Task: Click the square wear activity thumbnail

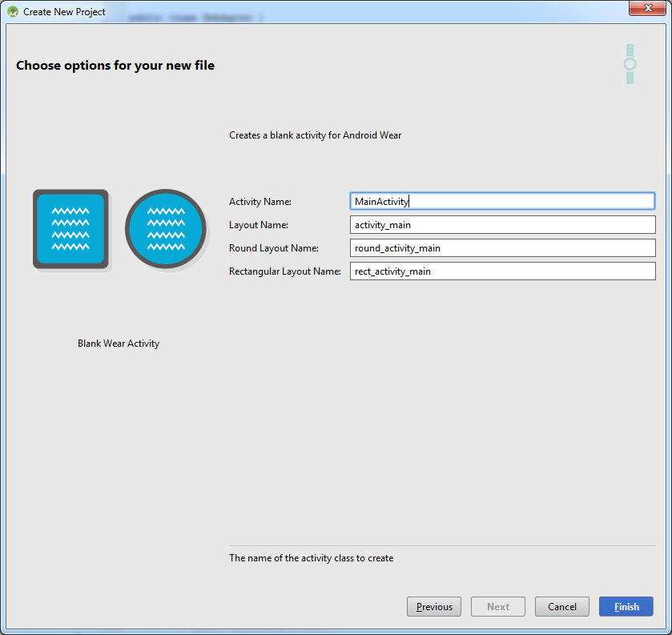Action: coord(70,229)
